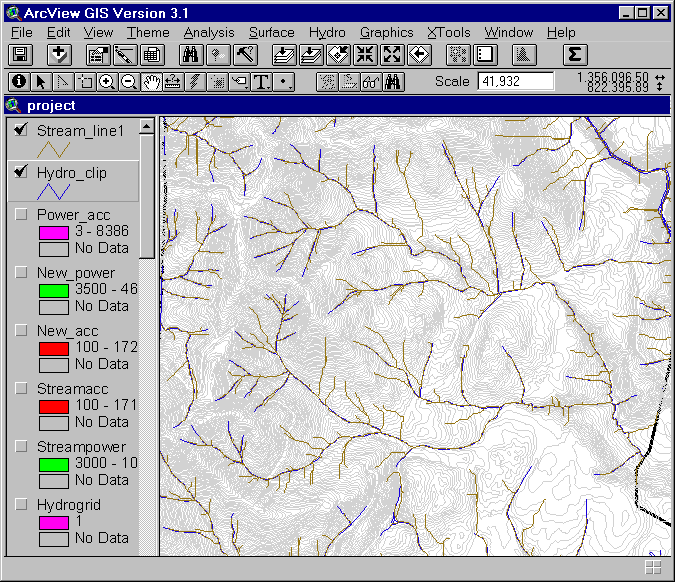Open the Legend Editor pencil icon

click(x=124, y=55)
